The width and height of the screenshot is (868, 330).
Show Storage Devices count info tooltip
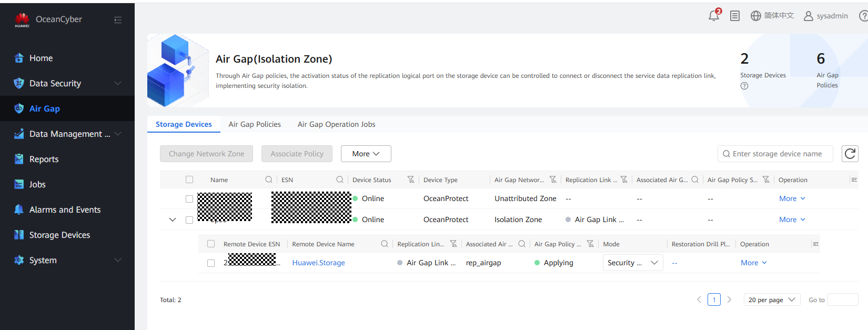(x=744, y=86)
